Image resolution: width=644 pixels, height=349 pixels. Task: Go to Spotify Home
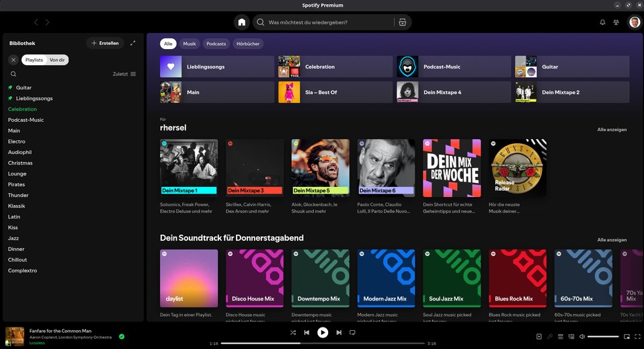pyautogui.click(x=242, y=22)
